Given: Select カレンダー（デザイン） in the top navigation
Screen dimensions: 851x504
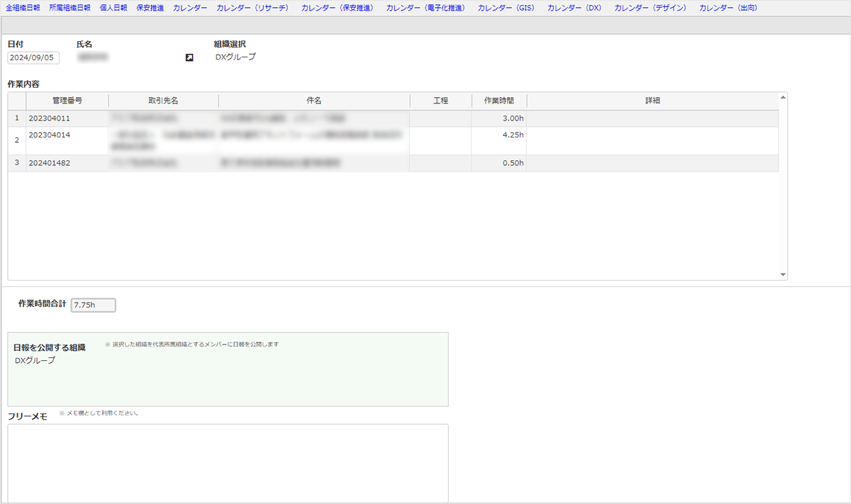Looking at the screenshot, I should coord(652,8).
